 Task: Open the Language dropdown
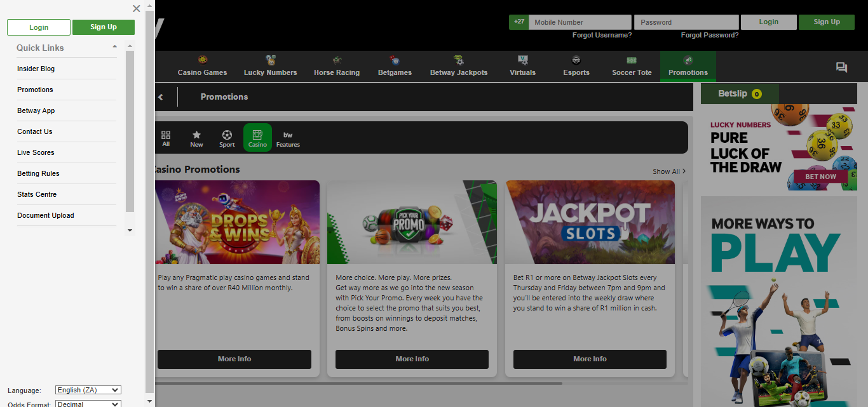[x=88, y=390]
